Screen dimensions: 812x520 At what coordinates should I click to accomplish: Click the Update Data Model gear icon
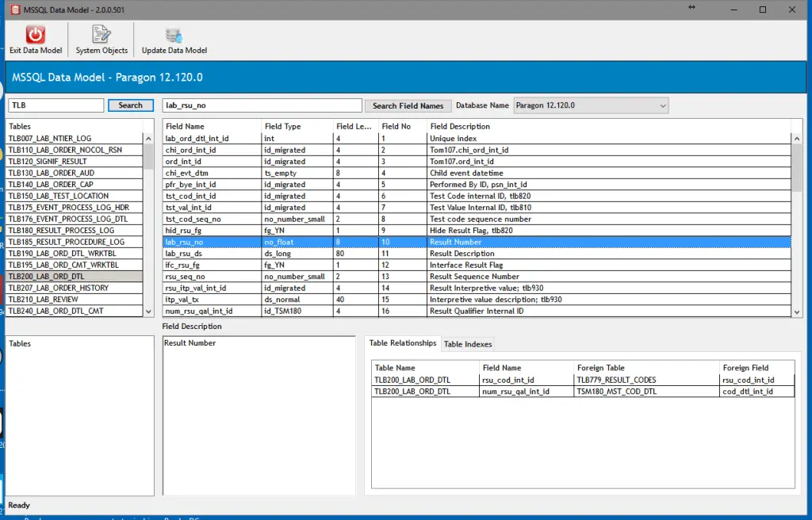click(x=173, y=38)
